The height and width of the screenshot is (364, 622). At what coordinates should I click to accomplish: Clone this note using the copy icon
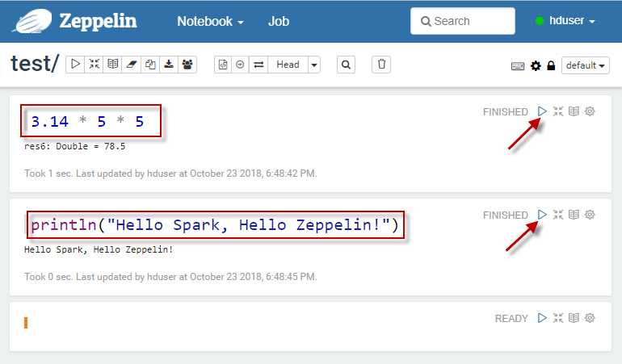pos(150,65)
